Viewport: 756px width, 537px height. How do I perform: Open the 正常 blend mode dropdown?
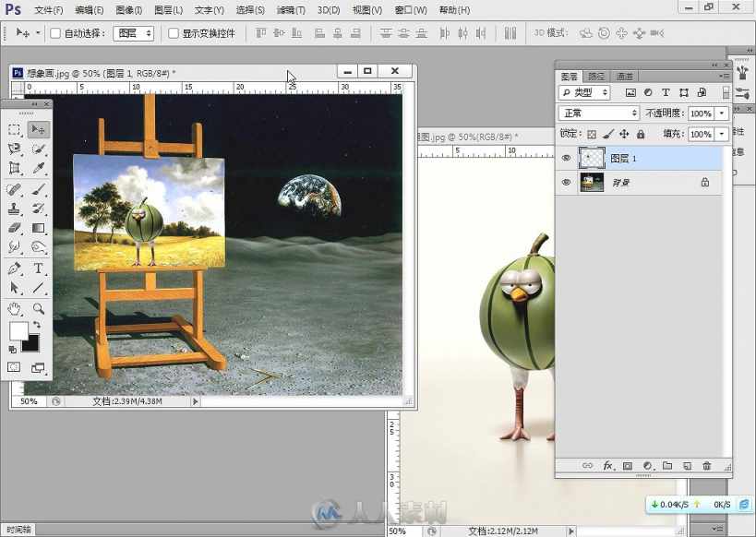(x=599, y=113)
